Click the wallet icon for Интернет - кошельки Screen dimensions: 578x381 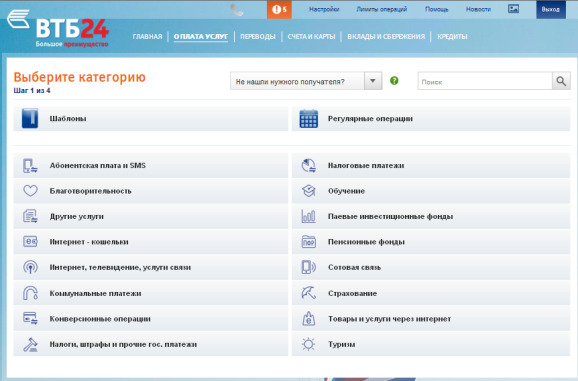(x=30, y=242)
